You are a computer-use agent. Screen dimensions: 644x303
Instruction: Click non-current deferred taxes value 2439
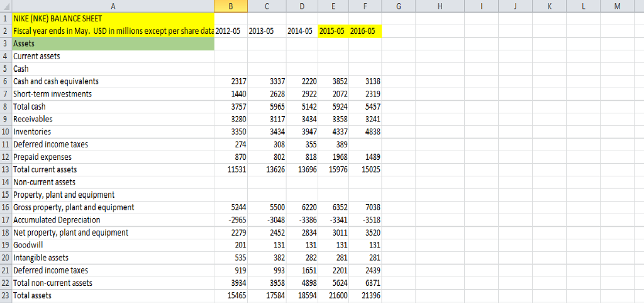365,270
